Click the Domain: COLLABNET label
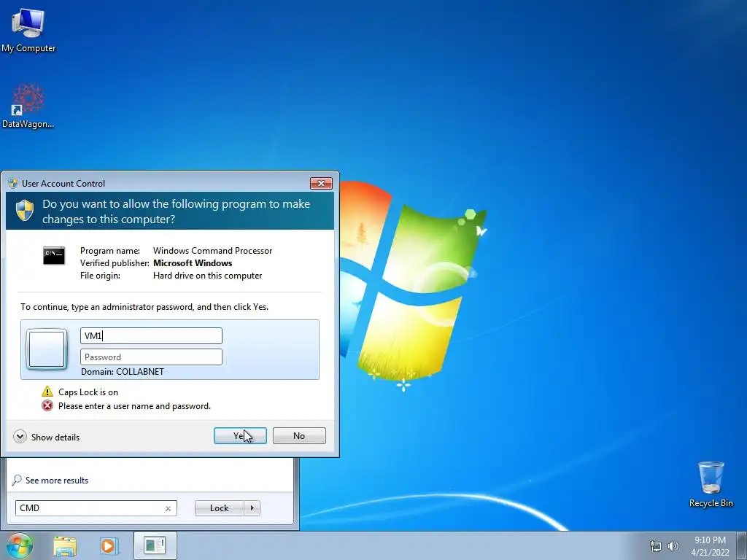 123,371
